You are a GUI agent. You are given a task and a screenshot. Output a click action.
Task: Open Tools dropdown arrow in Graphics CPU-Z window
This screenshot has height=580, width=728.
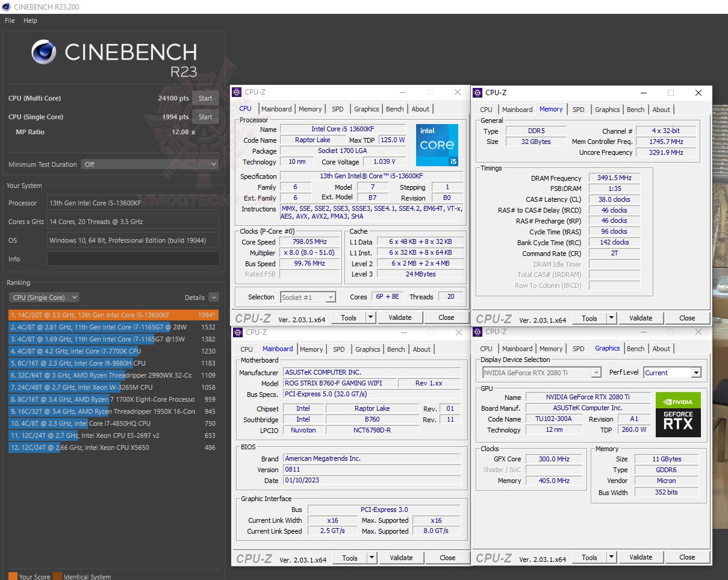click(611, 557)
